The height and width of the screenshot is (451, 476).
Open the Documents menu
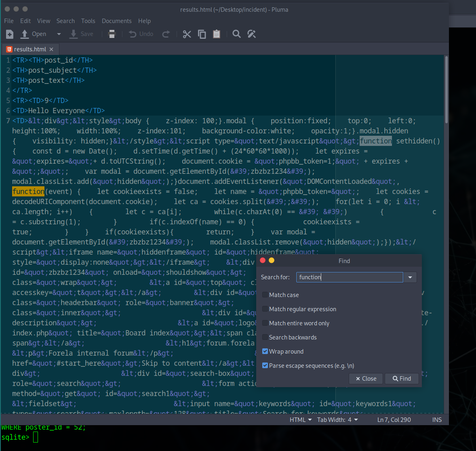[x=116, y=21]
